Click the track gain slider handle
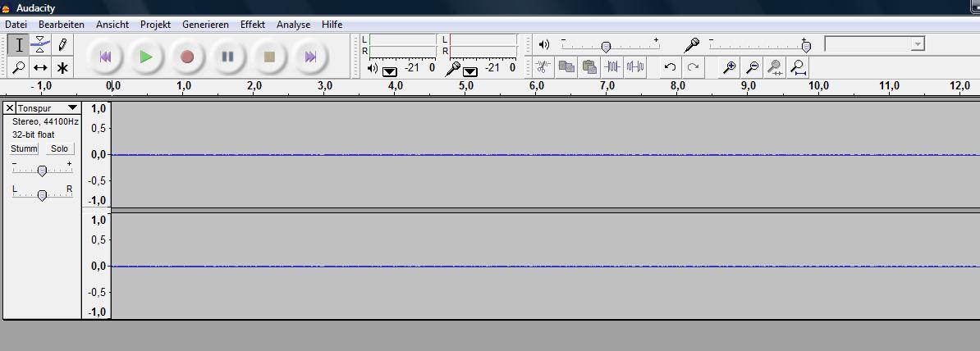Viewport: 980px width, 351px height. 42,171
